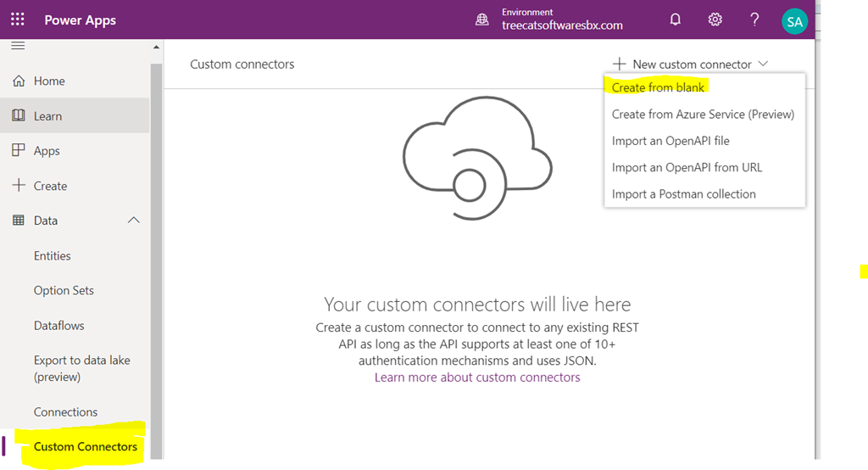Image resolution: width=868 pixels, height=470 pixels.
Task: Open Learn more about custom connectors link
Action: click(477, 378)
